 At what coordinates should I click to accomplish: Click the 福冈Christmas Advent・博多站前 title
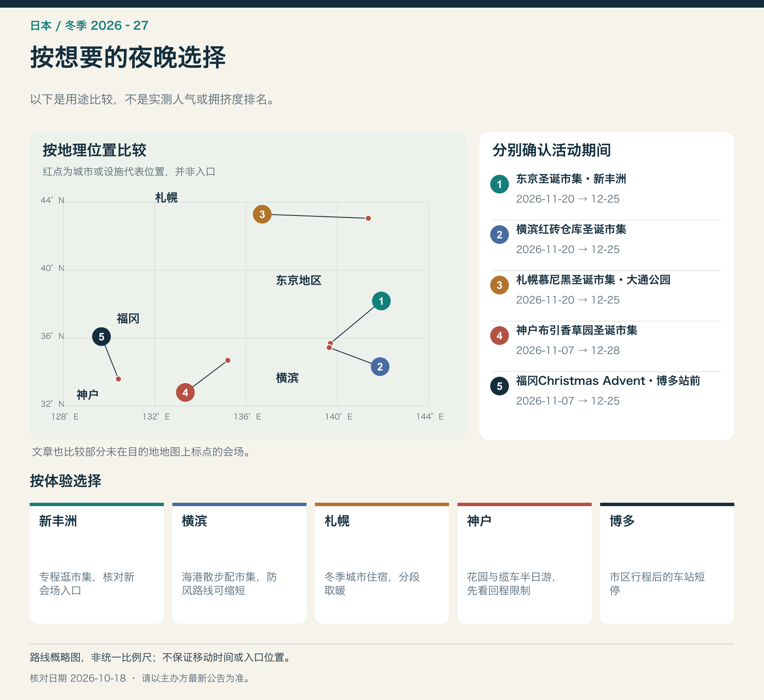608,381
